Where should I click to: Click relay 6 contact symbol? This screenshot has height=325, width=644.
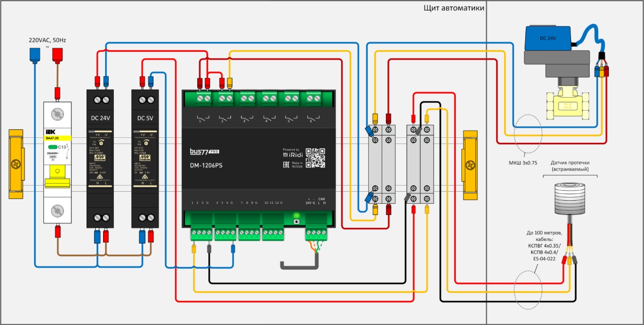(312, 119)
